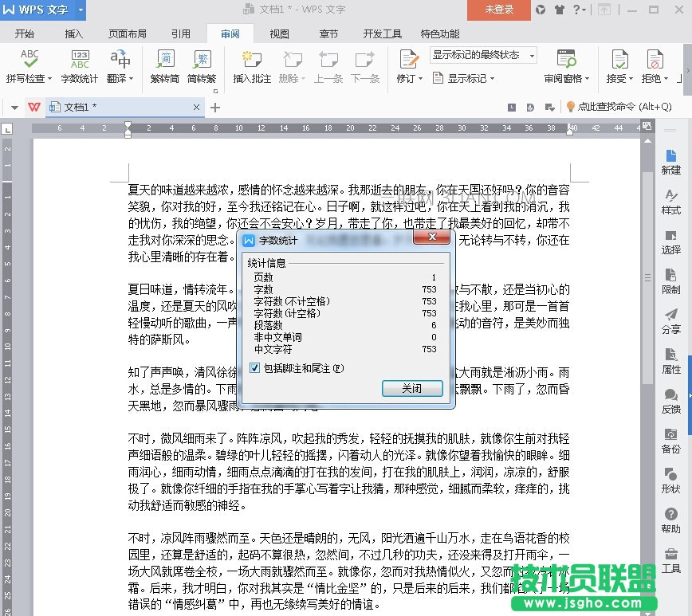The height and width of the screenshot is (616, 692).
Task: Click 备份 in the right sidebar
Action: click(671, 441)
